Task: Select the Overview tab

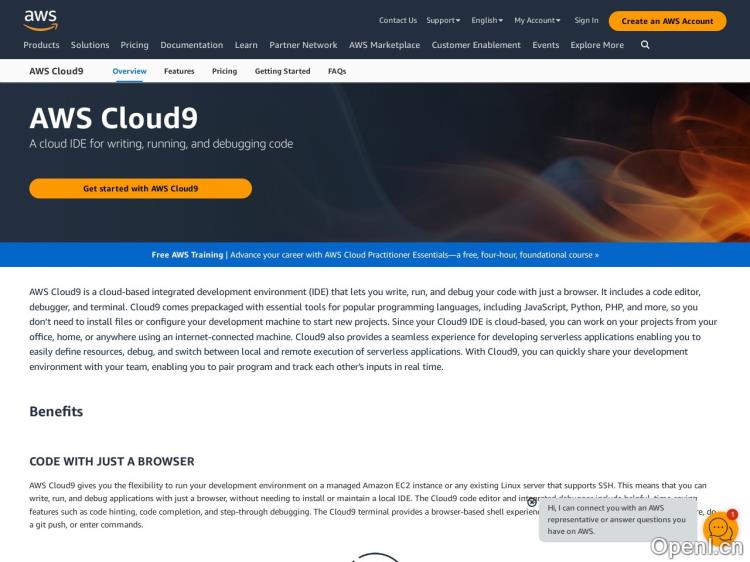Action: 129,71
